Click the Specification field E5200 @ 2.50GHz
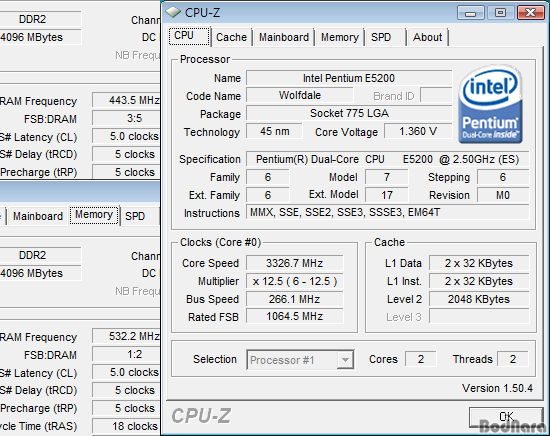 coord(387,159)
